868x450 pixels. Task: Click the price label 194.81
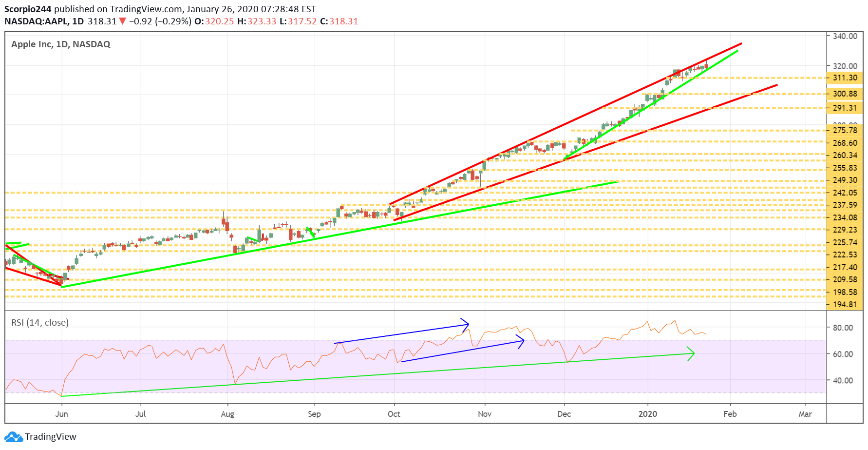pos(845,305)
